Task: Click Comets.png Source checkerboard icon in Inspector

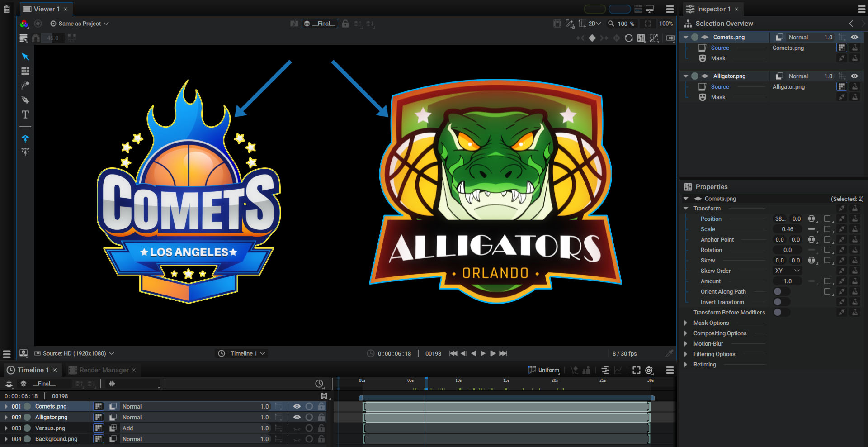Action: [842, 48]
